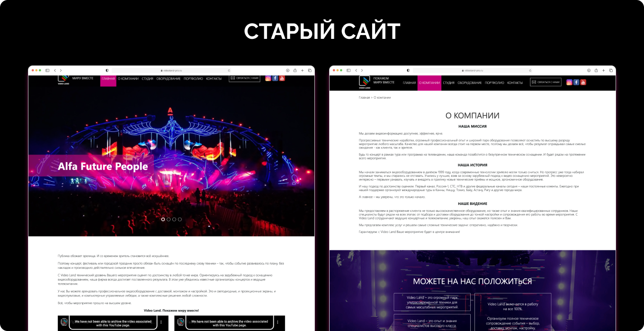Click Главная breadcrumb link in right window
The height and width of the screenshot is (331, 644).
(364, 98)
